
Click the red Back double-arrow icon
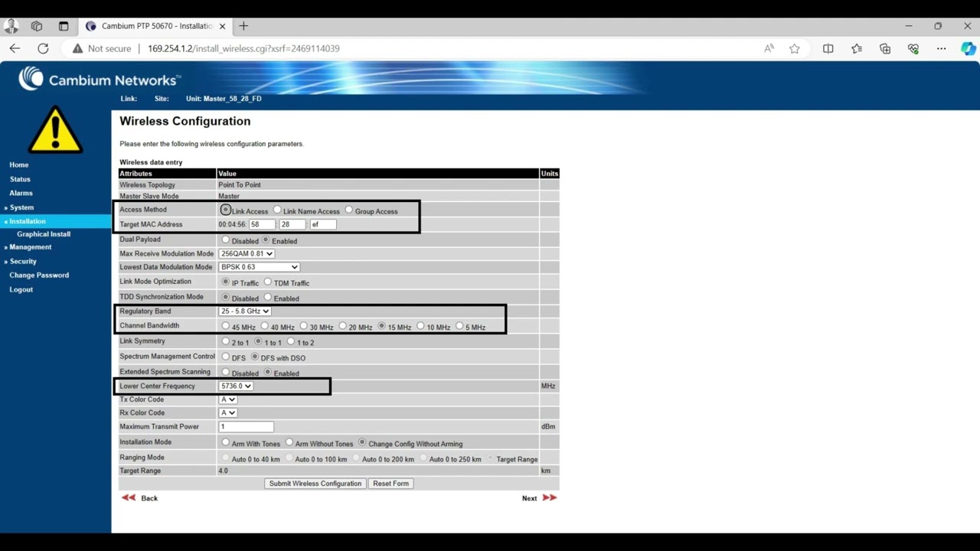129,497
